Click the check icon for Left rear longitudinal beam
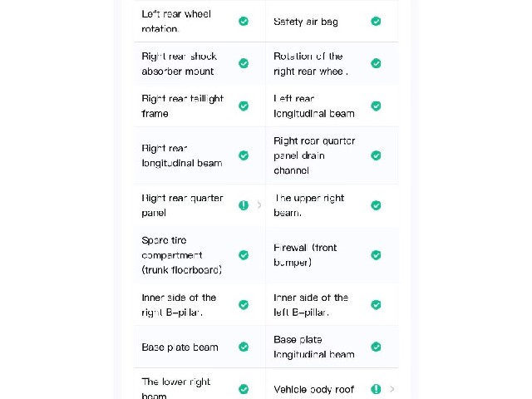 click(x=376, y=106)
